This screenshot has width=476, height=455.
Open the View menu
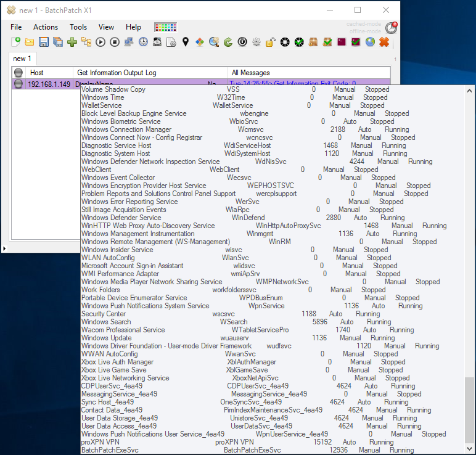pos(106,27)
